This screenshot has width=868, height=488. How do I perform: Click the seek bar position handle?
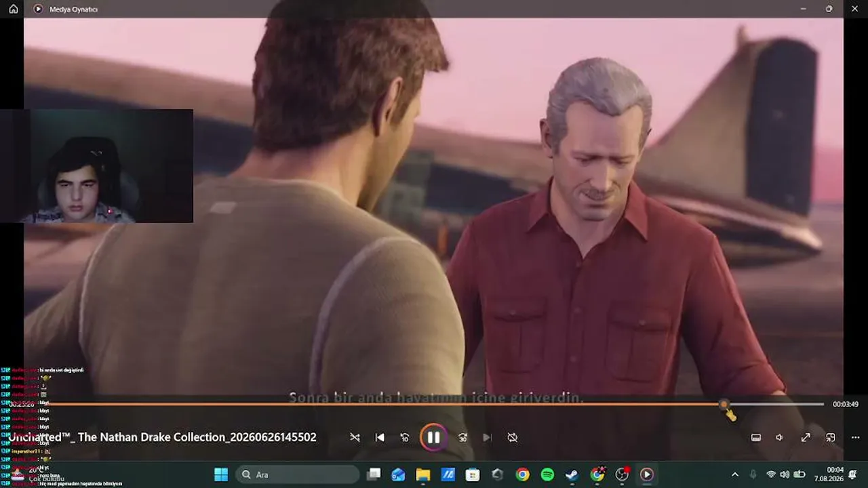[724, 404]
